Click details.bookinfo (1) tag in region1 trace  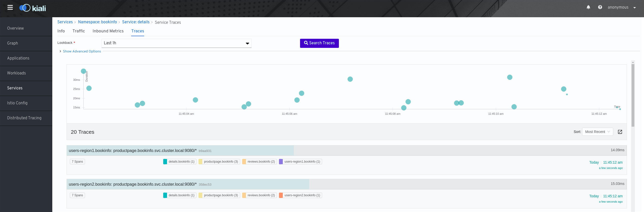(180, 162)
